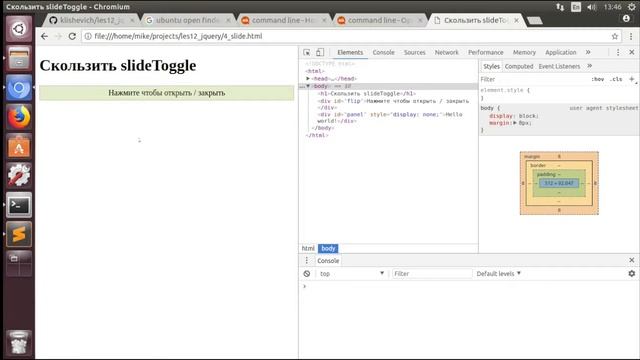Click the page info icon in address bar
Viewport: 640px width, 360px height.
coord(88,36)
